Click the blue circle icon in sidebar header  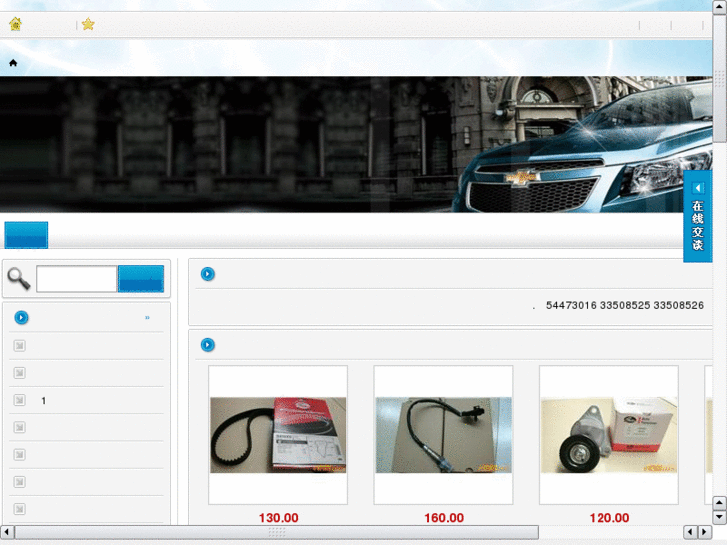(21, 318)
